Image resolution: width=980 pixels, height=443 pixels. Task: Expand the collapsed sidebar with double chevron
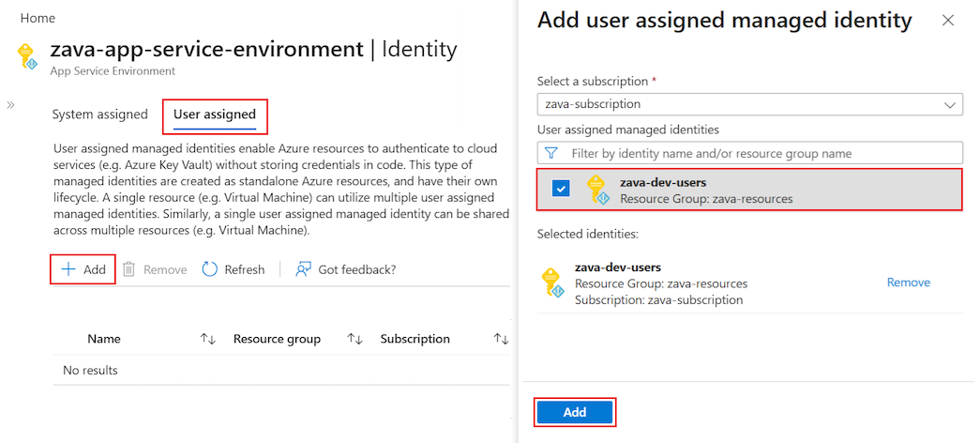10,105
